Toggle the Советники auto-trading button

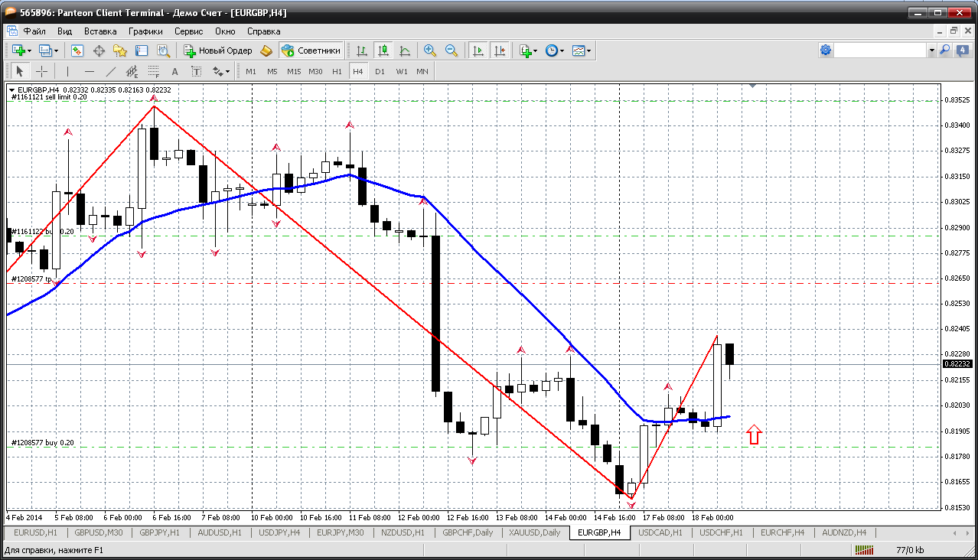coord(311,50)
